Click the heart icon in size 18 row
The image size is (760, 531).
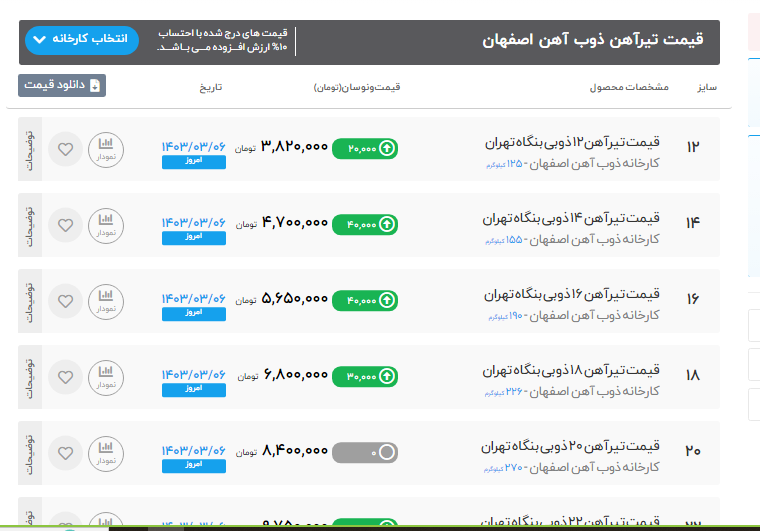[x=66, y=377]
